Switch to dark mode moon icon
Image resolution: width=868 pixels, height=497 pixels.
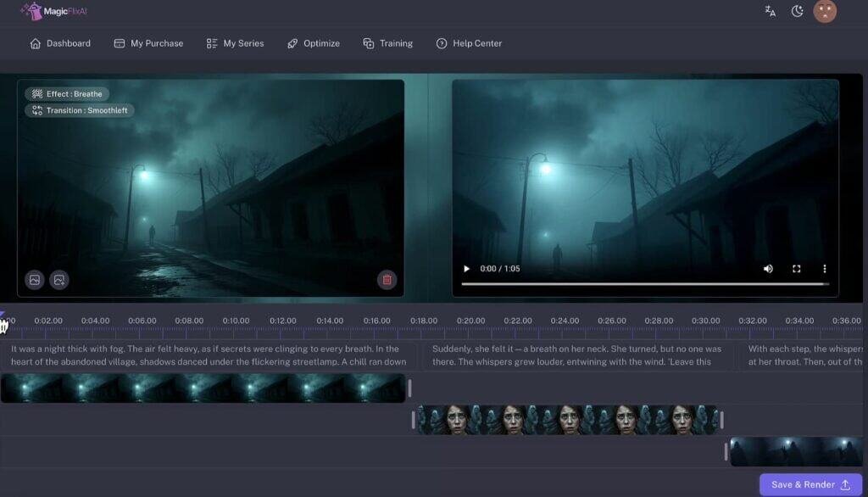(x=797, y=11)
